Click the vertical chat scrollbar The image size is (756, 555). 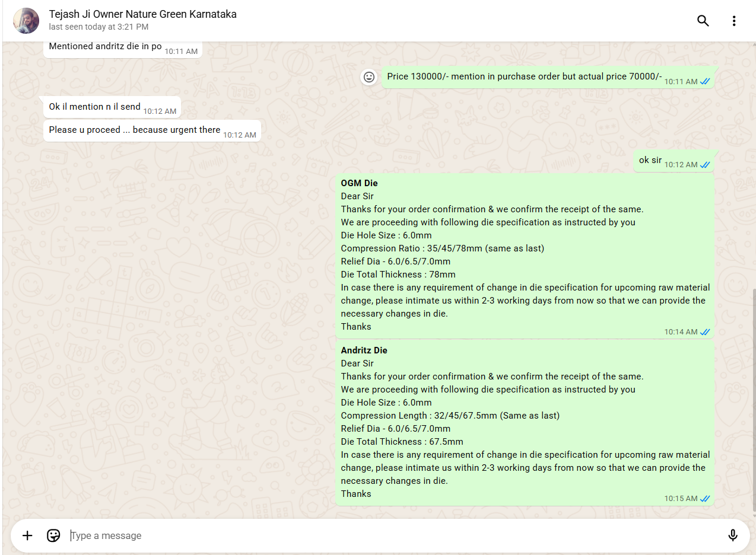tap(754, 397)
